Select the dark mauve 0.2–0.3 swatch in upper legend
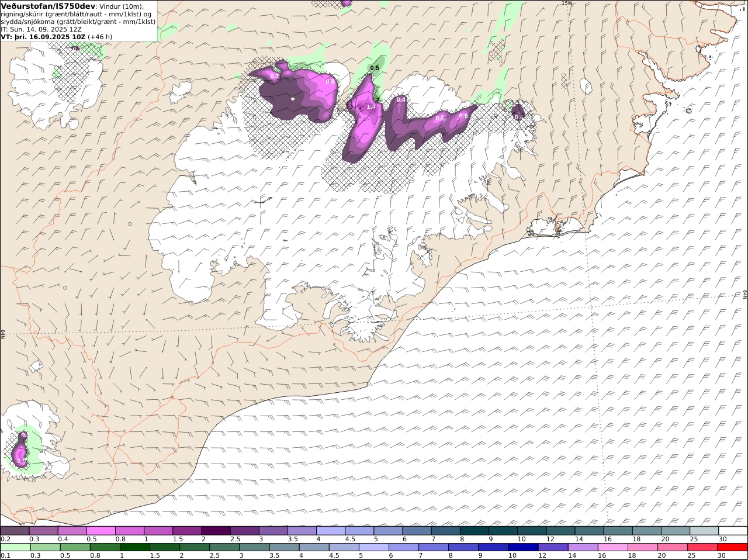 (x=15, y=531)
